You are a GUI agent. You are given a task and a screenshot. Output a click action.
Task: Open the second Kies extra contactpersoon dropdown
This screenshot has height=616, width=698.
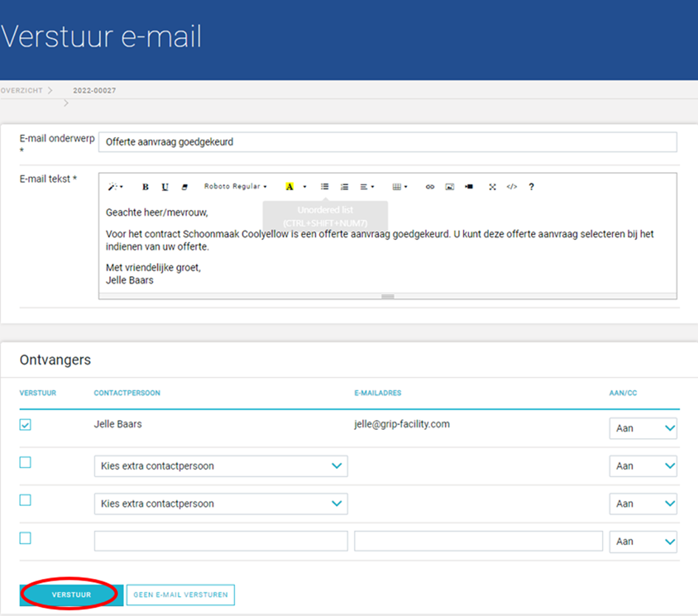(221, 504)
